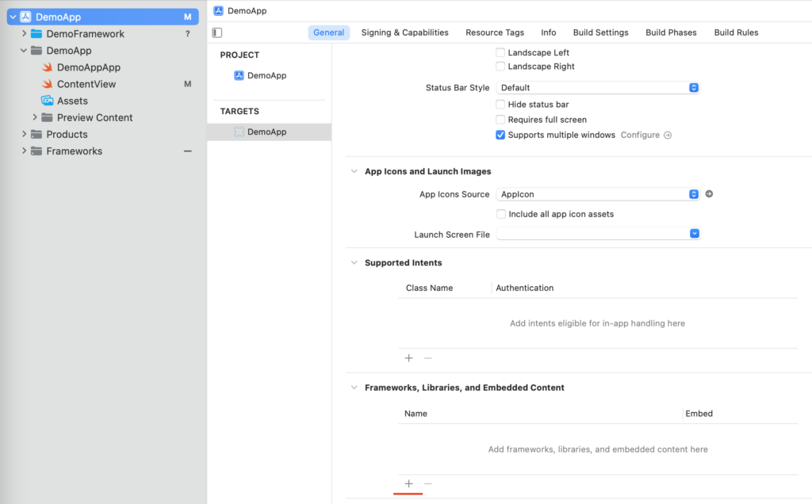
Task: Click the Frameworks folder icon
Action: (x=36, y=151)
